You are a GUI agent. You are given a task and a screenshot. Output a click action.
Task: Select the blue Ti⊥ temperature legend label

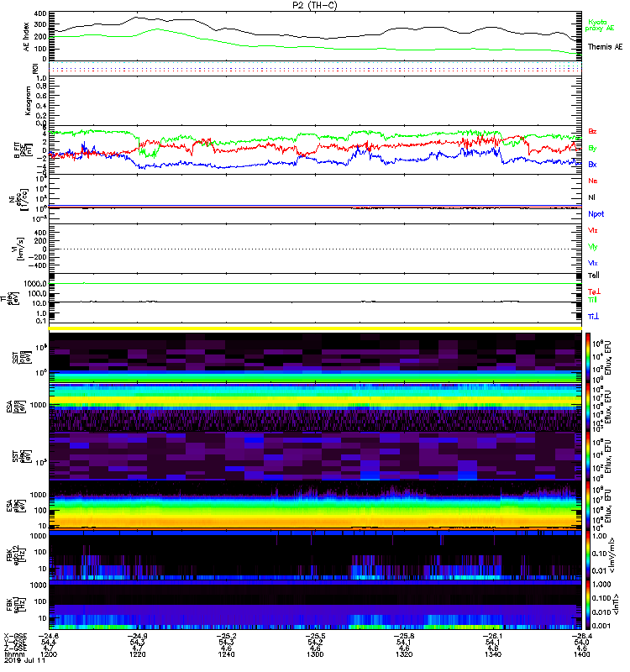(x=593, y=317)
